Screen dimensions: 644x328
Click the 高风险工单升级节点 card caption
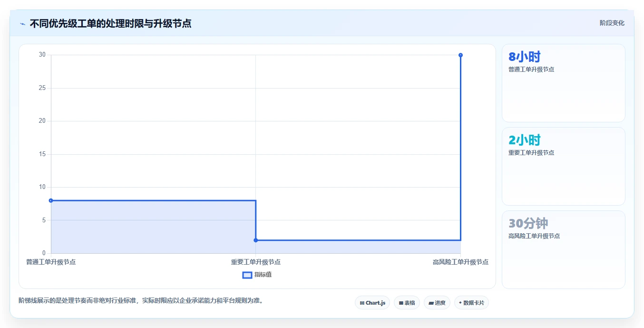(x=534, y=236)
